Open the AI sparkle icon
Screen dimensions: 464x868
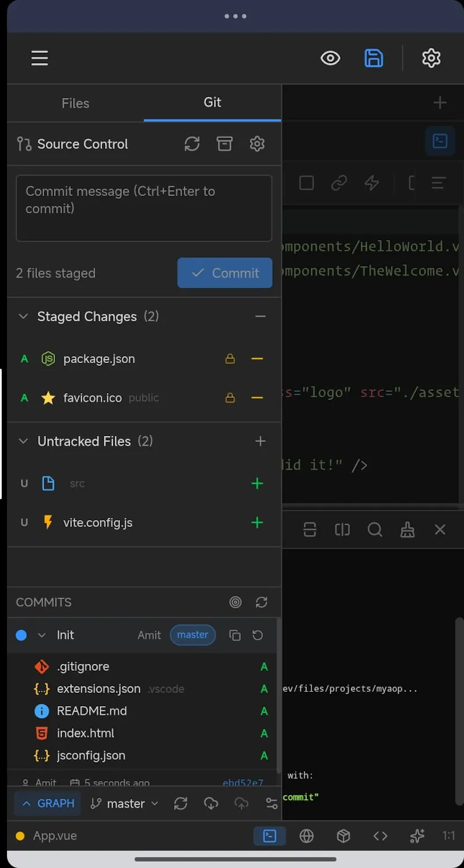(x=417, y=836)
